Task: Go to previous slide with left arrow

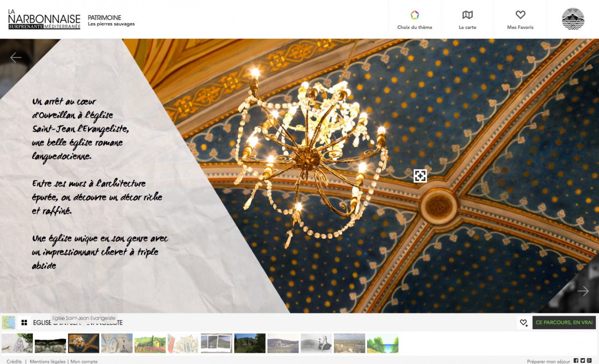Action: point(16,57)
